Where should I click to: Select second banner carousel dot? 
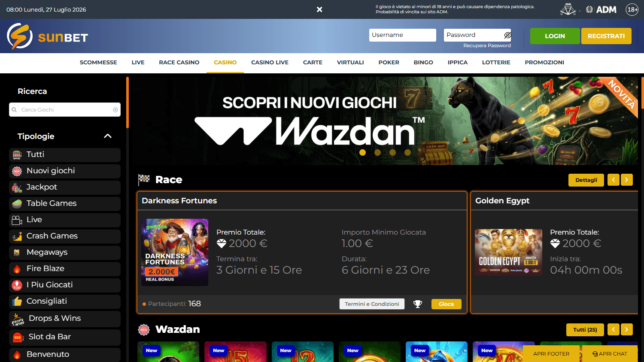pyautogui.click(x=377, y=152)
